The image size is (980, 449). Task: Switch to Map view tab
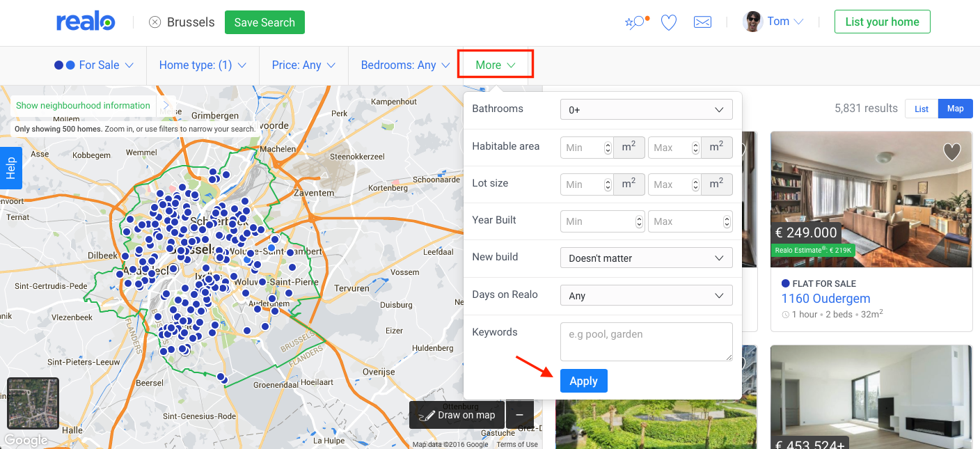956,109
